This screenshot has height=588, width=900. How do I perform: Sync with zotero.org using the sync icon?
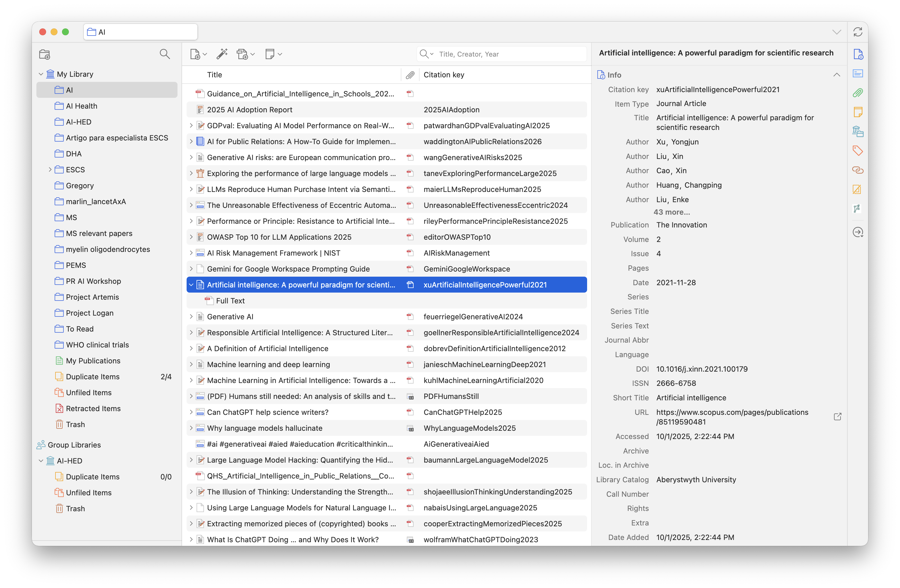point(858,32)
